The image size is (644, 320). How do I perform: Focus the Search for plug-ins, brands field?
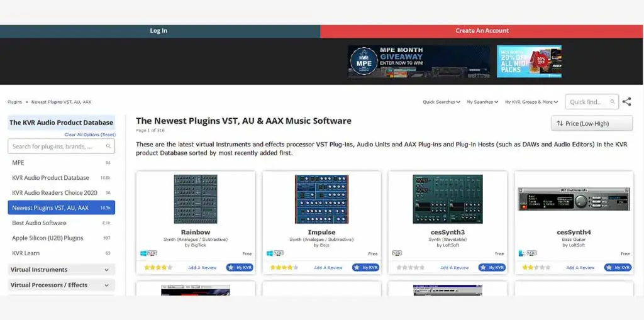[x=61, y=146]
